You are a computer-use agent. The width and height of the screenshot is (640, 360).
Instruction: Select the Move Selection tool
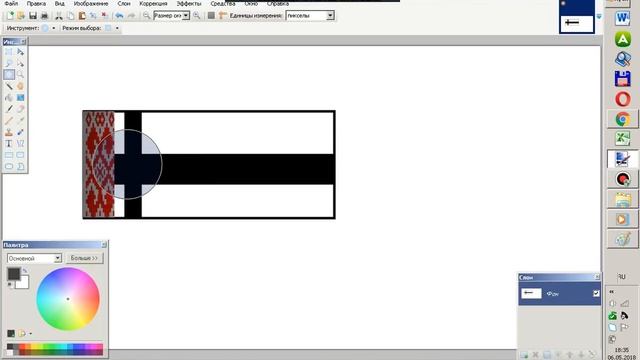pos(20,52)
